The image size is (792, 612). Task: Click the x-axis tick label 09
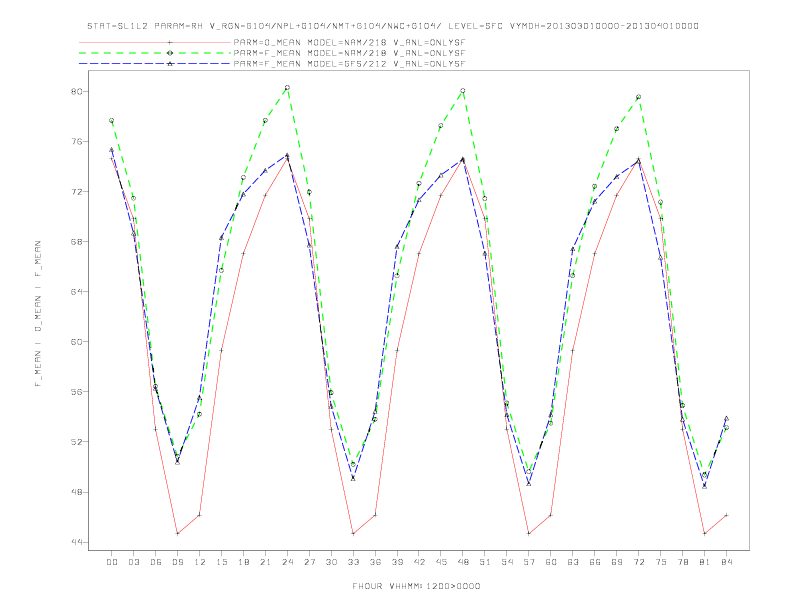(177, 562)
